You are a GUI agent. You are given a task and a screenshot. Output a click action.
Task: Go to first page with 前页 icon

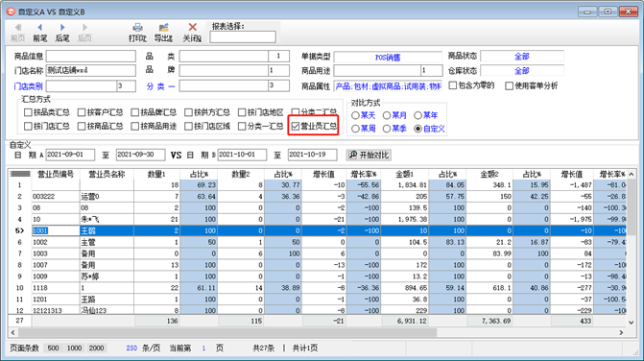[17, 28]
